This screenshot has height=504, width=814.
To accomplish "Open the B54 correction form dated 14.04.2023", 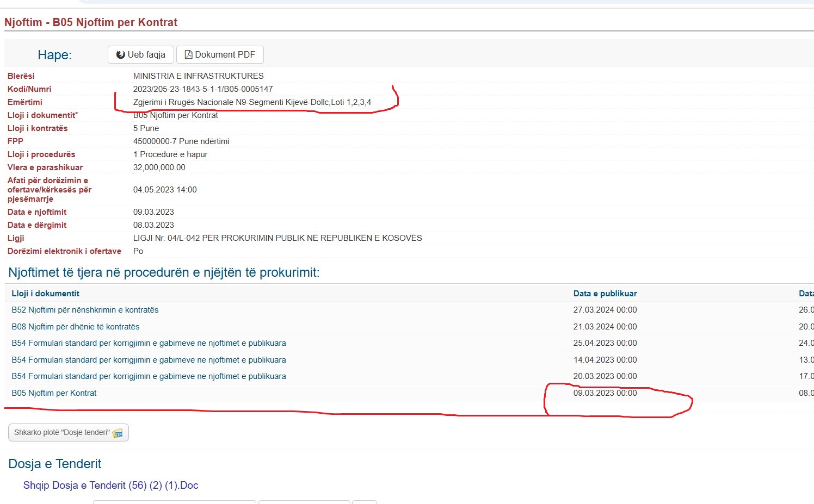I will (x=149, y=360).
